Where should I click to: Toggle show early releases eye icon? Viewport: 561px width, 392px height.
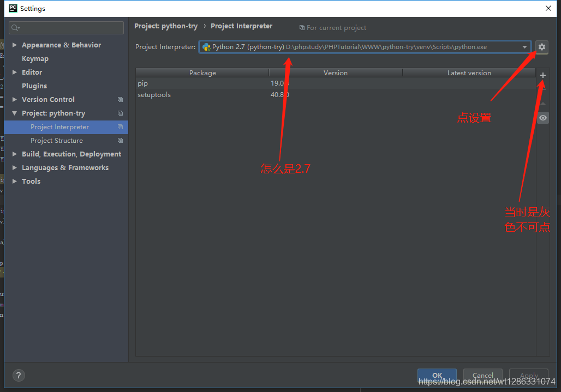pos(543,118)
